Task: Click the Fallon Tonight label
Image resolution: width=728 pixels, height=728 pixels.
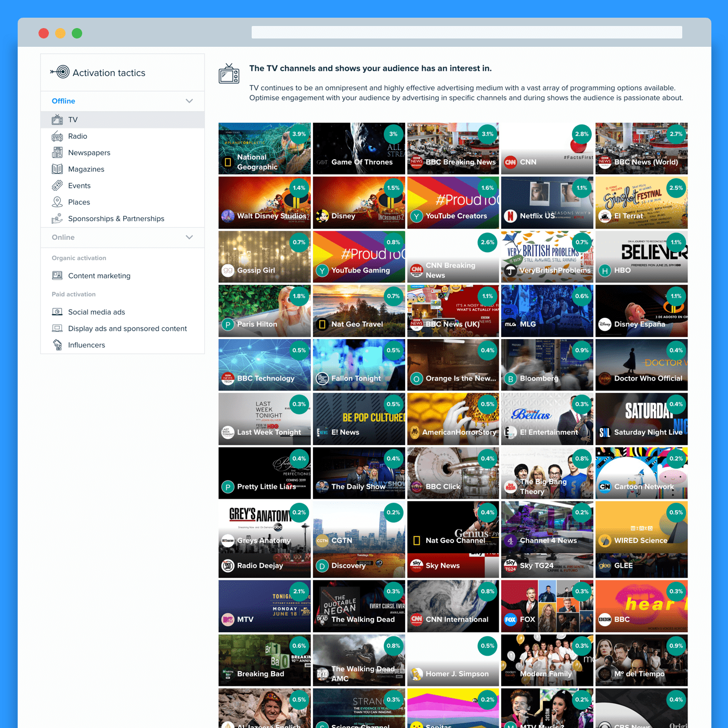Action: [x=356, y=379]
